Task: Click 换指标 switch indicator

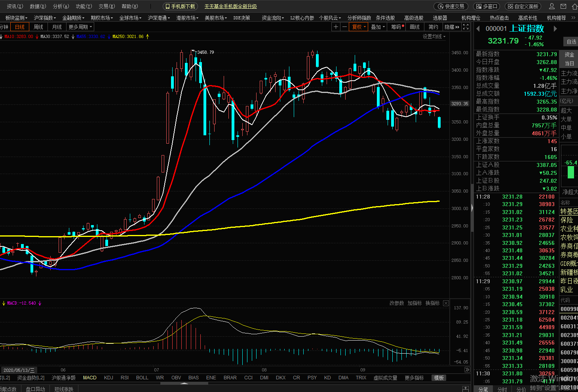Action: coord(432,303)
